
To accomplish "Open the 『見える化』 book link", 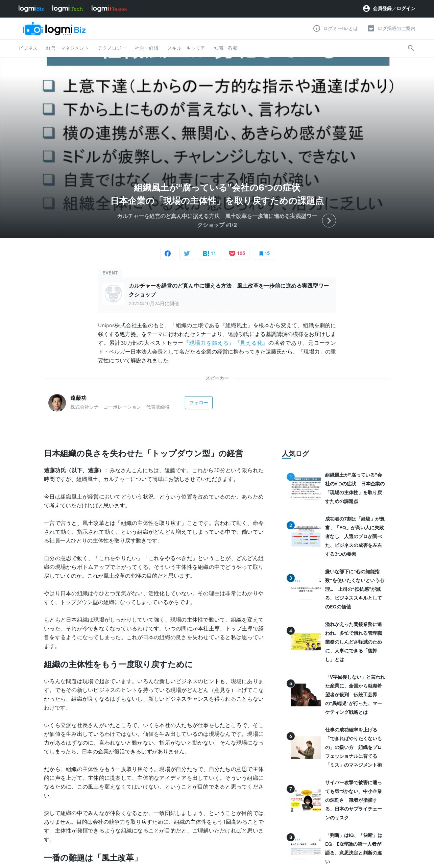I will click(x=251, y=343).
